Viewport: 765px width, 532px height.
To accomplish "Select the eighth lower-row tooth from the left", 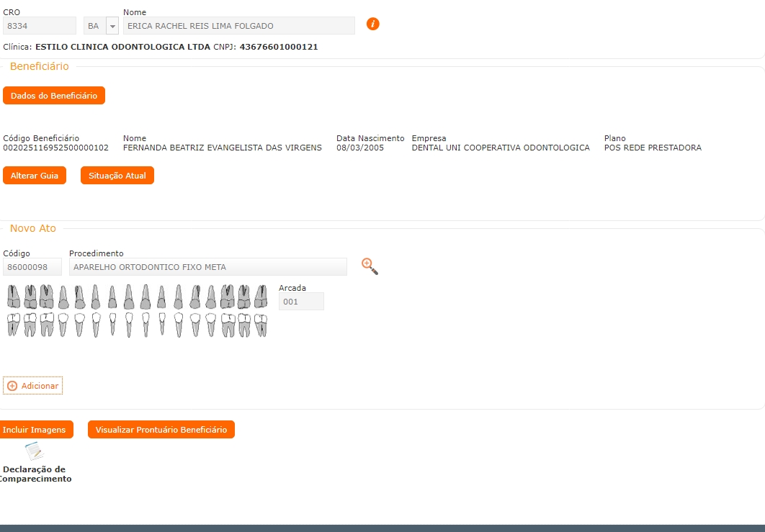I will (129, 325).
